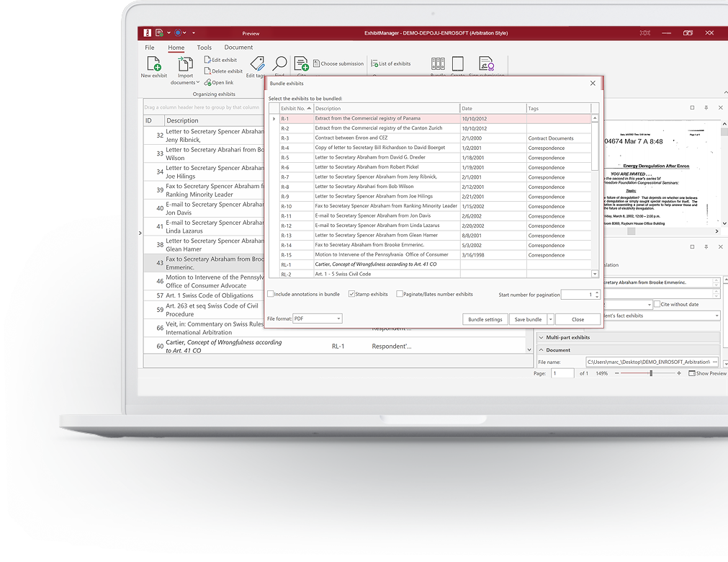Collapse the Multi-part exhibits section
The height and width of the screenshot is (562, 728).
[x=541, y=338]
